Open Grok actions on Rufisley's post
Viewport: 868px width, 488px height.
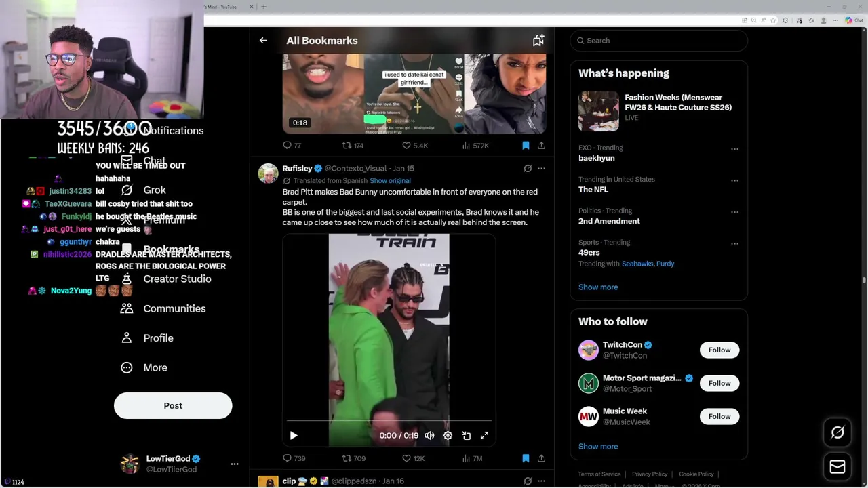pyautogui.click(x=528, y=169)
